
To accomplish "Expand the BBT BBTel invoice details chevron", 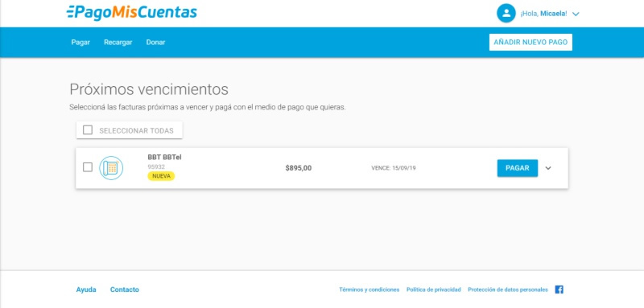I will [x=548, y=168].
